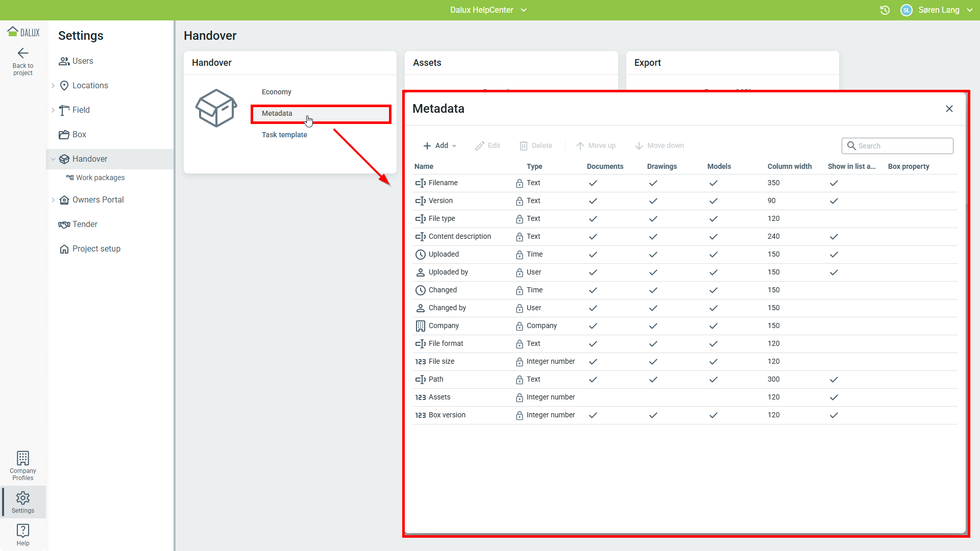This screenshot has height=551, width=980.
Task: Open the Add dropdown in Metadata toolbar
Action: point(440,146)
